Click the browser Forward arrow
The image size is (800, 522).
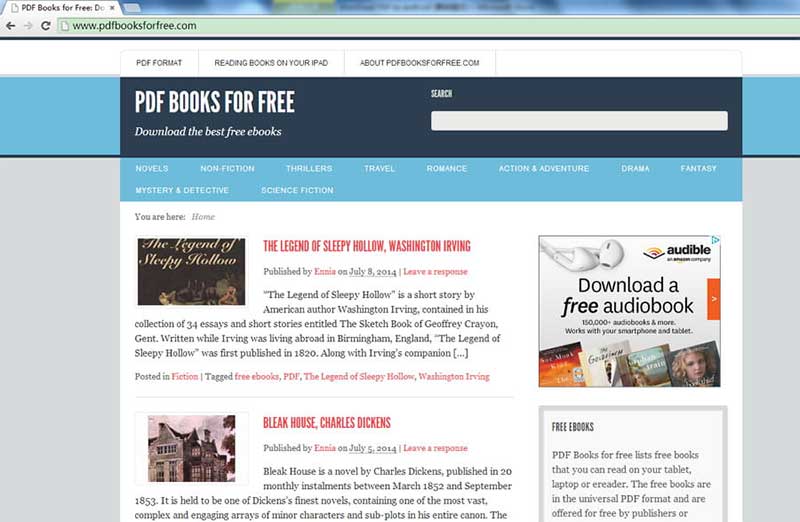(28, 26)
